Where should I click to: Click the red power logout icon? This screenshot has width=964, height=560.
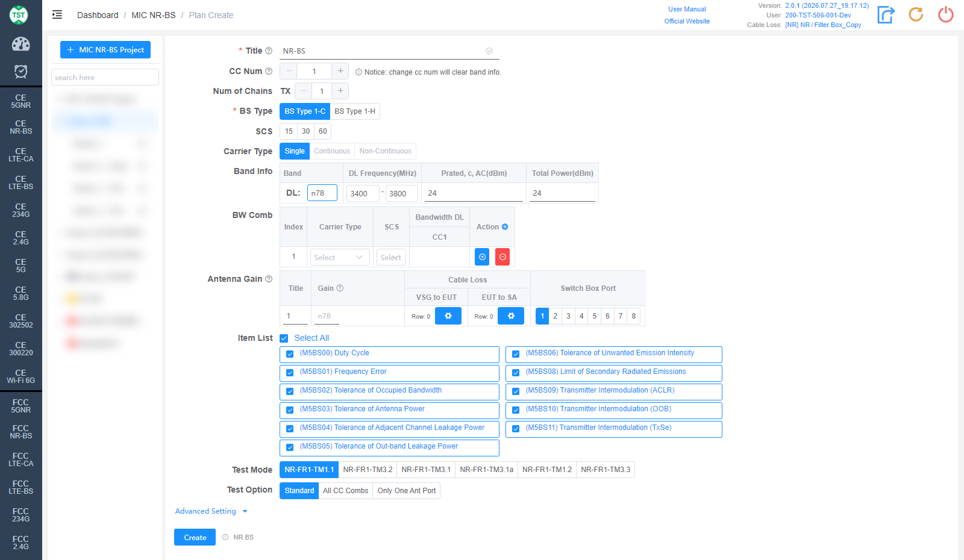(x=946, y=14)
